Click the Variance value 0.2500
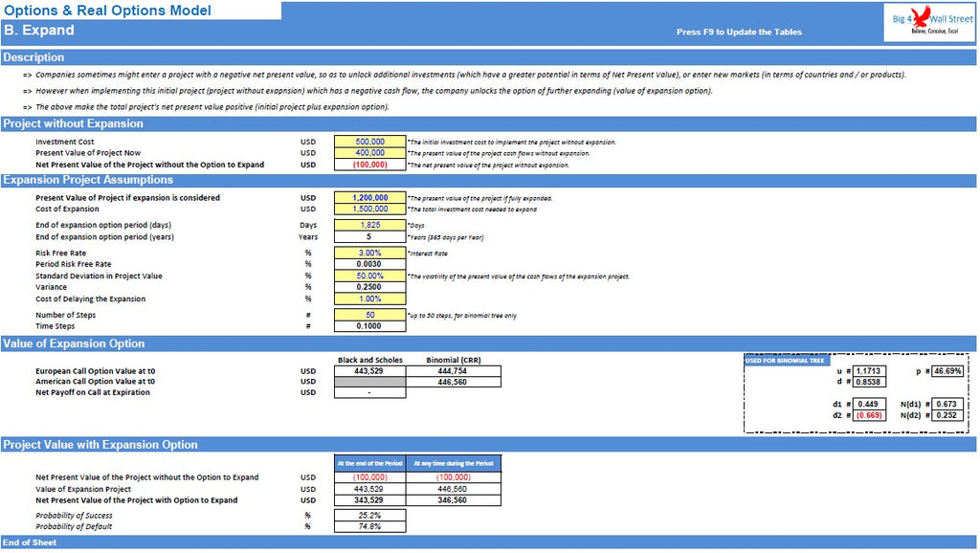This screenshot has height=553, width=980. 370,287
